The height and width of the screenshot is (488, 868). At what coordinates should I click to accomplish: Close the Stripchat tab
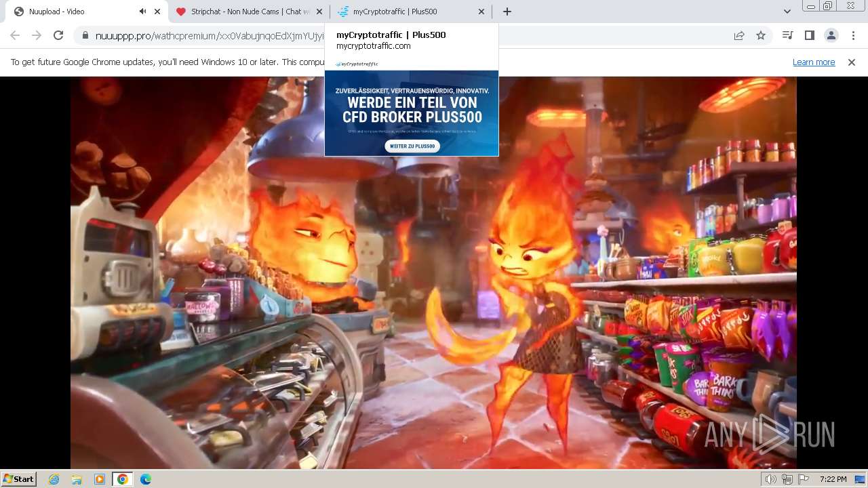point(319,12)
